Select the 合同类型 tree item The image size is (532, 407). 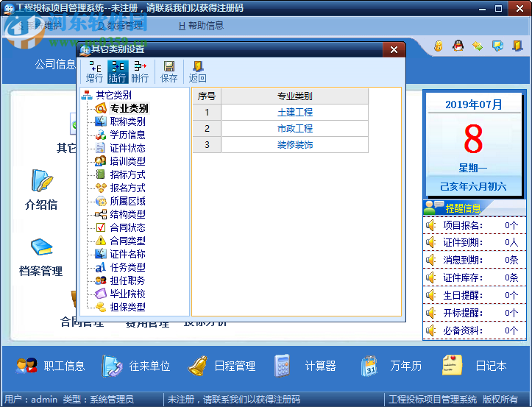(x=127, y=241)
